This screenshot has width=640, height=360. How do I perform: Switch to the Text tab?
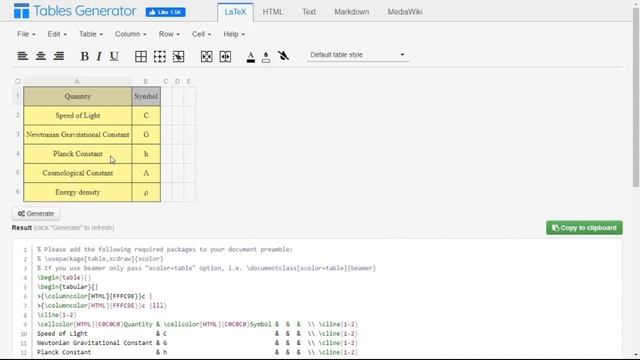pyautogui.click(x=309, y=12)
